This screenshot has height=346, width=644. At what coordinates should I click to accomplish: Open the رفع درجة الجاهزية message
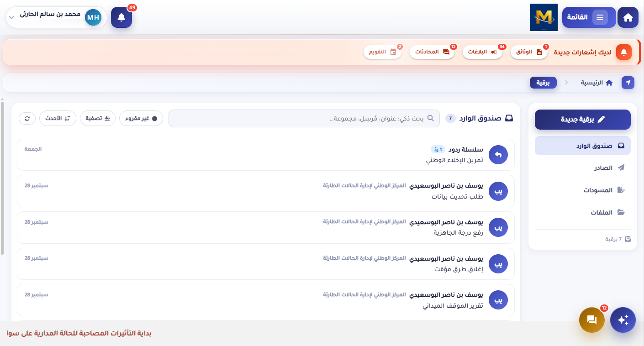(266, 227)
